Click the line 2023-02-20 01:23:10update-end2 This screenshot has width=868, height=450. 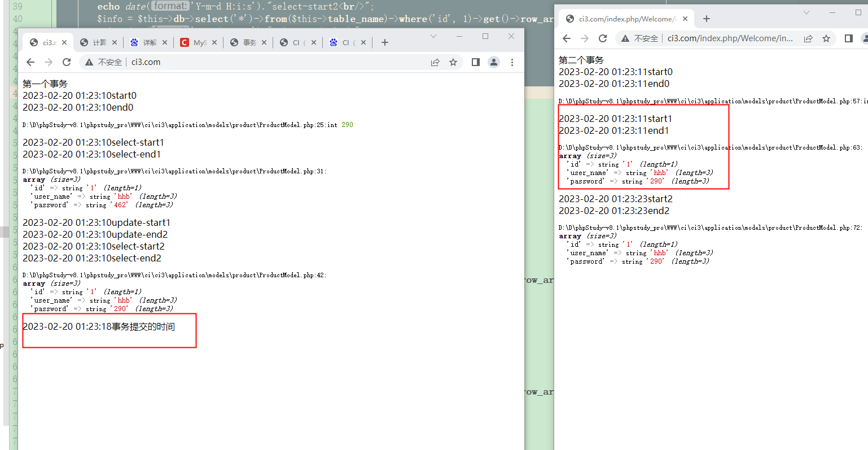click(95, 234)
